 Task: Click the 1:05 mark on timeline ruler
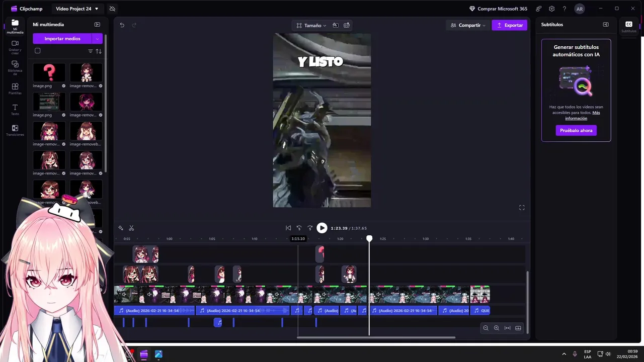[212, 239]
